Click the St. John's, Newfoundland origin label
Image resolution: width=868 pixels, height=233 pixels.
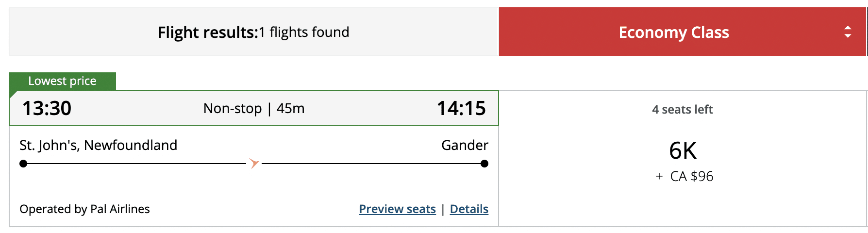tap(98, 145)
